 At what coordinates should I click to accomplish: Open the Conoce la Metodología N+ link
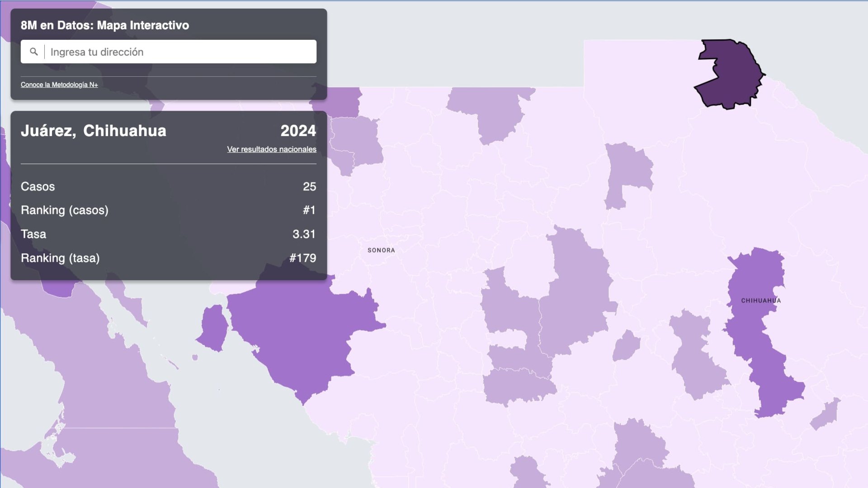tap(60, 84)
